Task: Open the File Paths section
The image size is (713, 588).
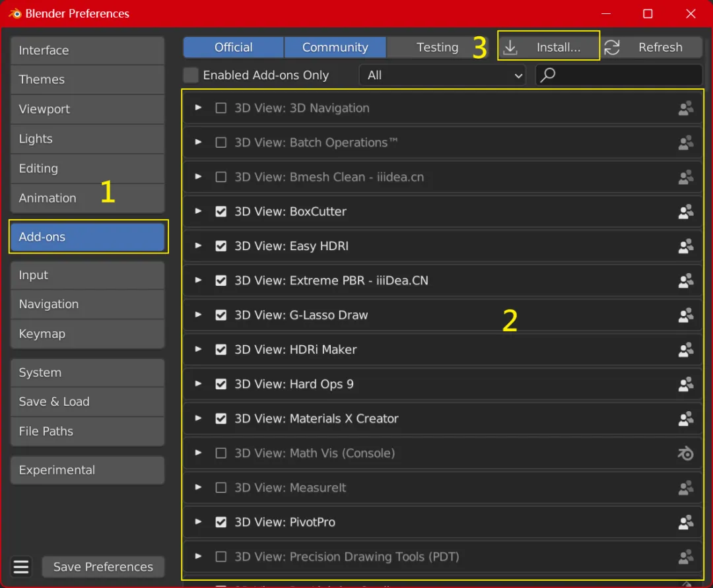Action: point(87,431)
